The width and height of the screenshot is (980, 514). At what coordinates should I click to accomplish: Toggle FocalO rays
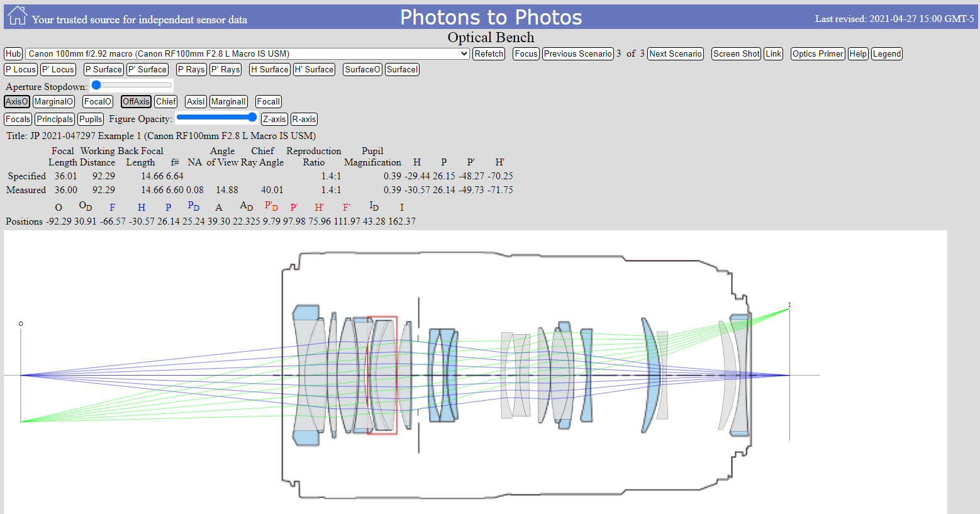(x=97, y=102)
